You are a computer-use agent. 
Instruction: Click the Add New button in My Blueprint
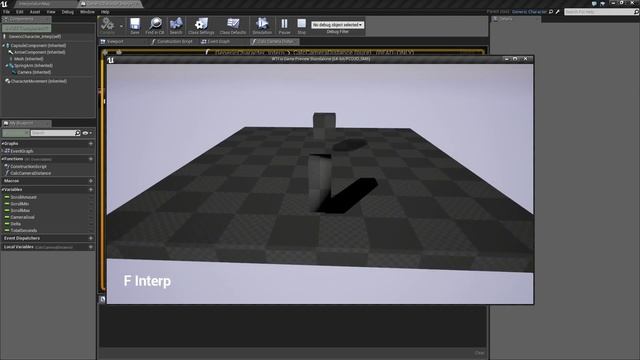(x=16, y=133)
